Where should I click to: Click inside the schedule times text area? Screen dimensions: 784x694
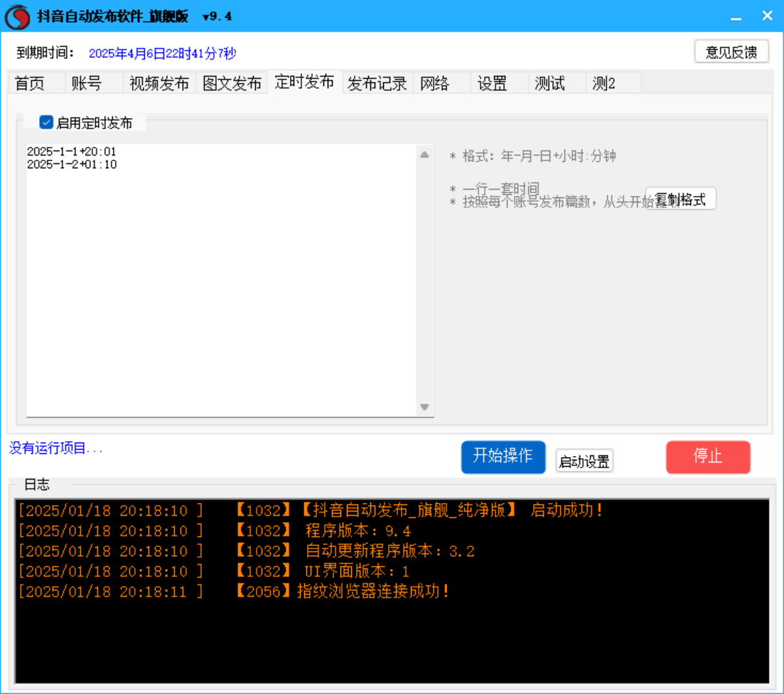[222, 281]
